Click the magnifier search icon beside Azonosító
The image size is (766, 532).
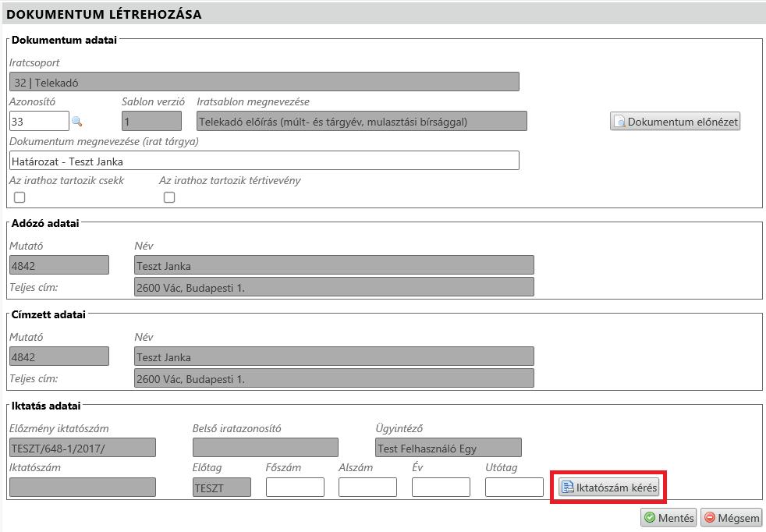[76, 121]
